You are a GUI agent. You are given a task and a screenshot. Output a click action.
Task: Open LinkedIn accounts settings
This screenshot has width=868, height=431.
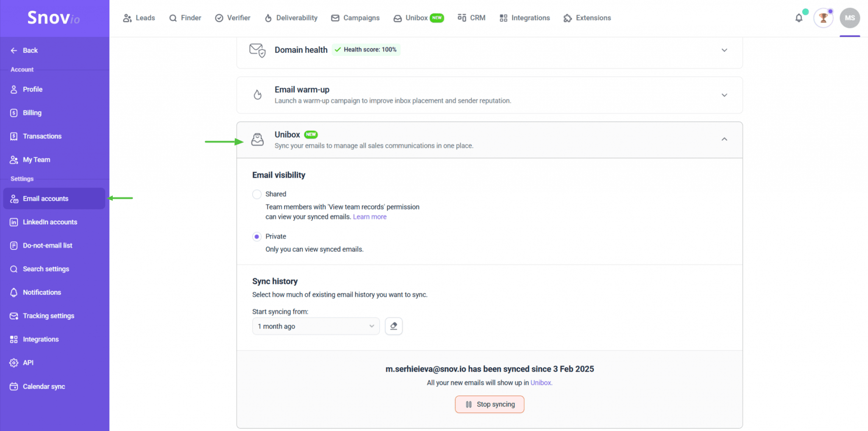pyautogui.click(x=50, y=222)
